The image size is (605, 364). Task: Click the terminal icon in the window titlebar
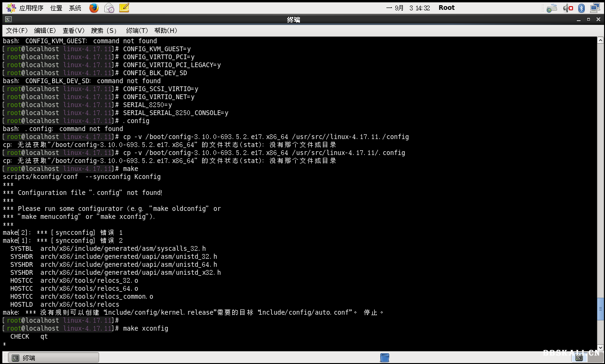[x=8, y=19]
